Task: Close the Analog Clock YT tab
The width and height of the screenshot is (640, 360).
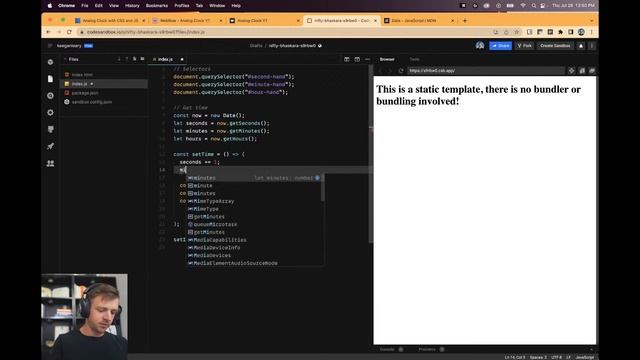Action: coord(298,20)
